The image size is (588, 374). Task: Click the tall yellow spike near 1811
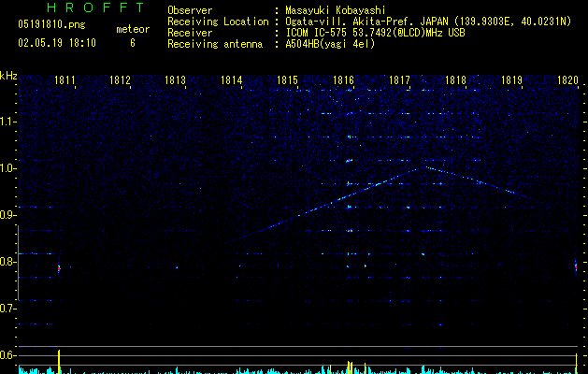(59, 362)
